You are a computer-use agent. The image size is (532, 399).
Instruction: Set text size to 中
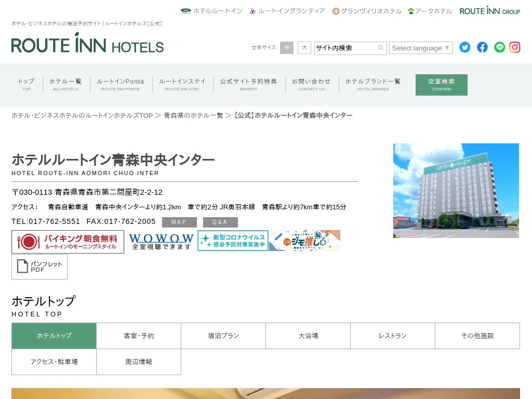287,47
